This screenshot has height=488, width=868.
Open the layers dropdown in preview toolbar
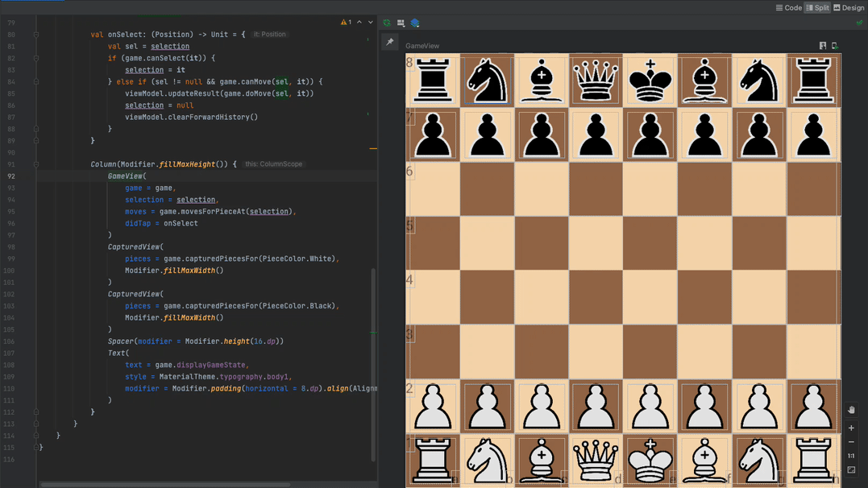point(415,23)
